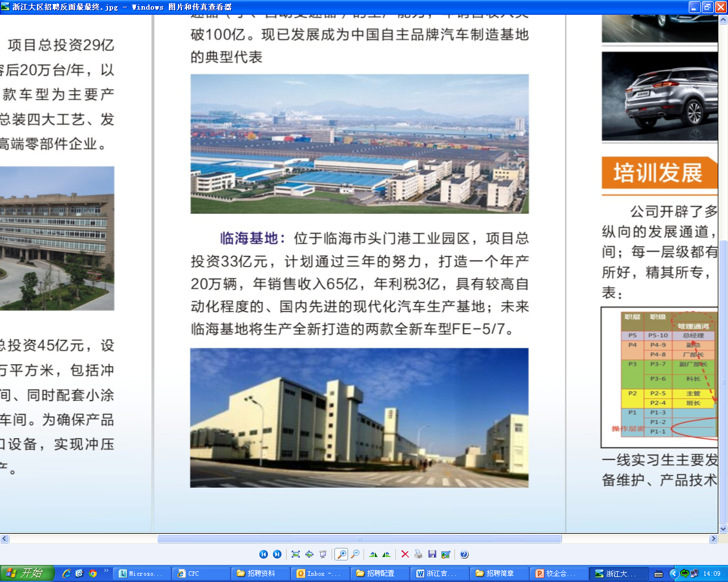728x582 pixels.
Task: Rotate the image clockwise
Action: [373, 554]
